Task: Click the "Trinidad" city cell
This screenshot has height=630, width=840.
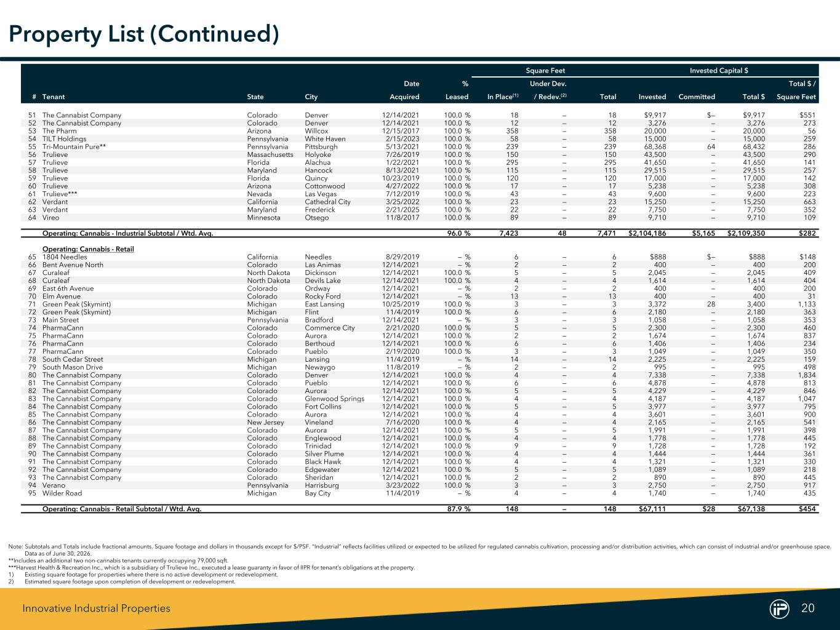Action: click(318, 446)
